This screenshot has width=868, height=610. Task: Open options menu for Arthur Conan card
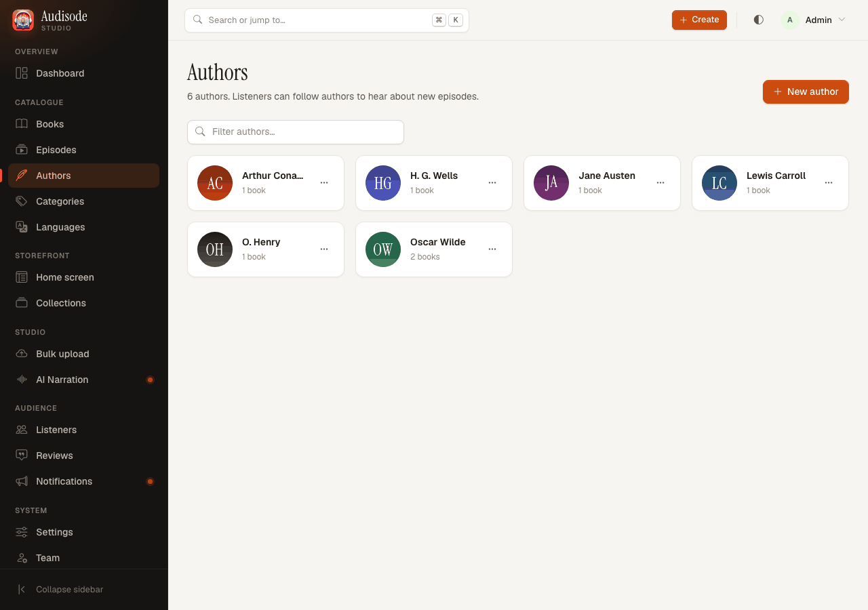[324, 183]
